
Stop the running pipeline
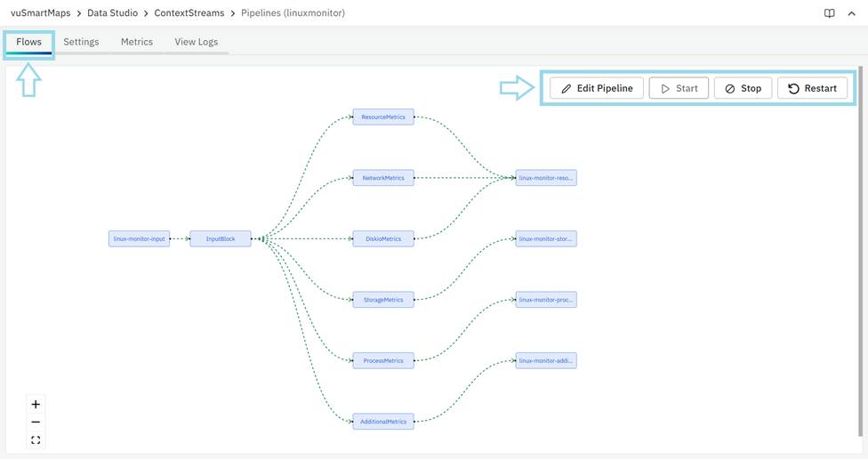pyautogui.click(x=743, y=88)
